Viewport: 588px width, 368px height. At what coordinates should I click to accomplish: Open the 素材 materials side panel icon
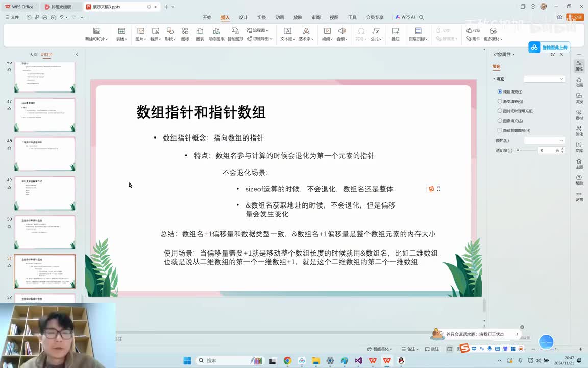(x=579, y=114)
